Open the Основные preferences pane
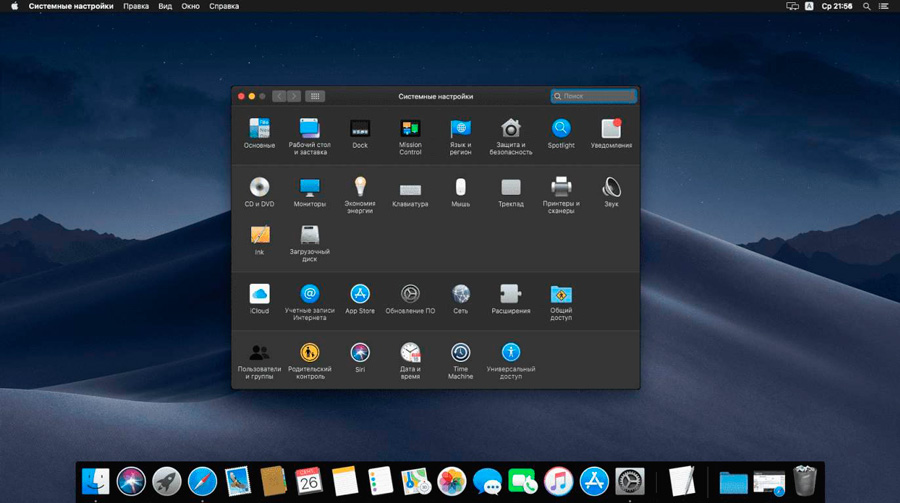 [259, 133]
